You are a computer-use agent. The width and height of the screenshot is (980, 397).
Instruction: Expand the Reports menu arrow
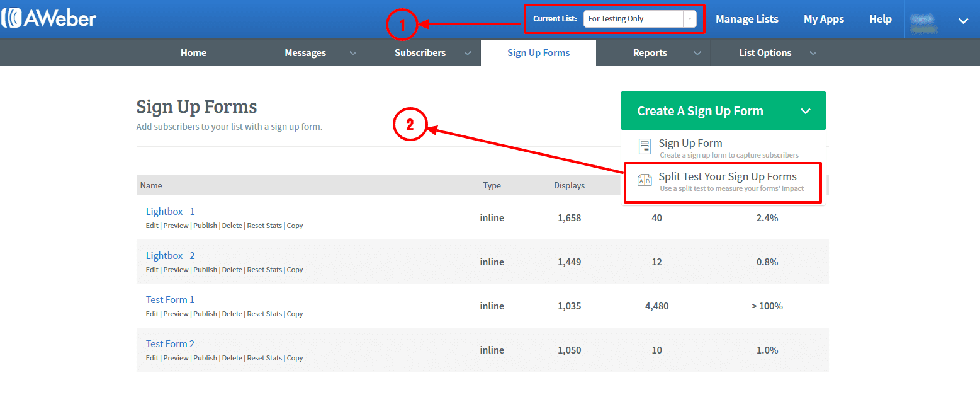pos(697,53)
